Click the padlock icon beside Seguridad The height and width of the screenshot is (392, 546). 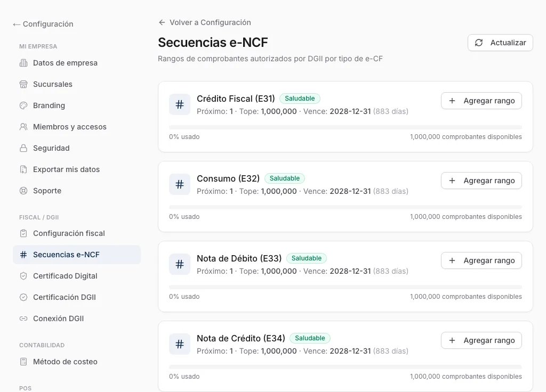(23, 148)
